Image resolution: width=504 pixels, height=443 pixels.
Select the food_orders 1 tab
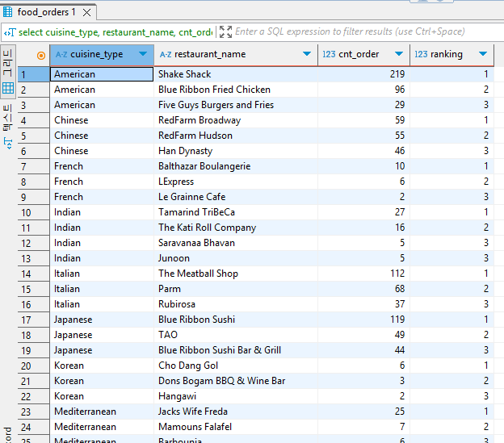coord(47,12)
